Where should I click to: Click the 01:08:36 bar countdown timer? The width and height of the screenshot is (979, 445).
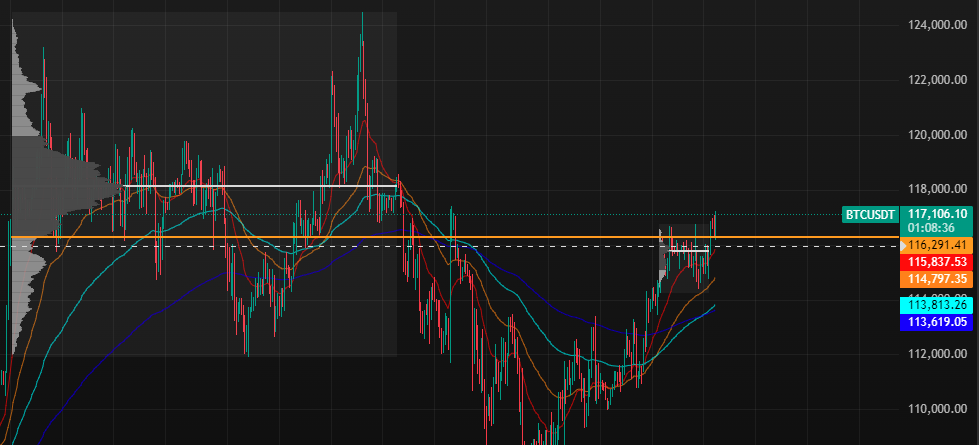click(x=929, y=228)
